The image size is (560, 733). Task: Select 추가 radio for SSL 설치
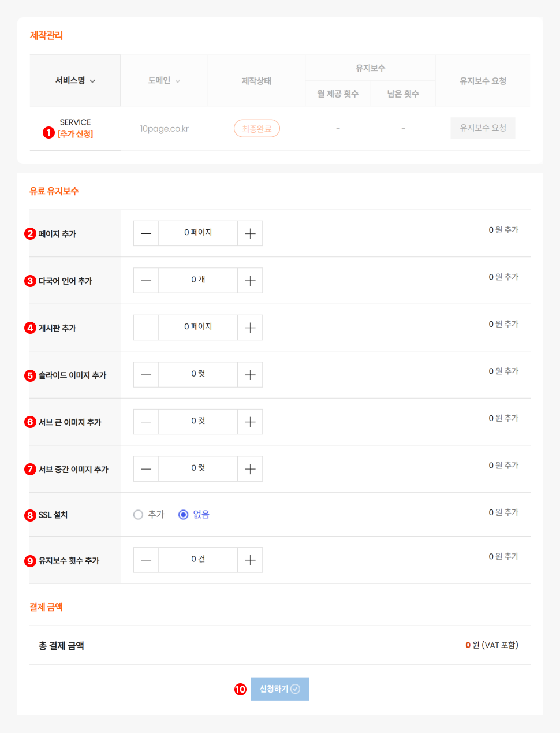[x=139, y=515]
